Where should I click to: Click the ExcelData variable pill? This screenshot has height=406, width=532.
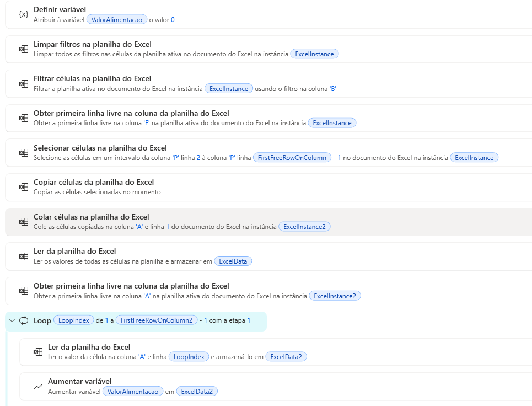click(x=233, y=261)
